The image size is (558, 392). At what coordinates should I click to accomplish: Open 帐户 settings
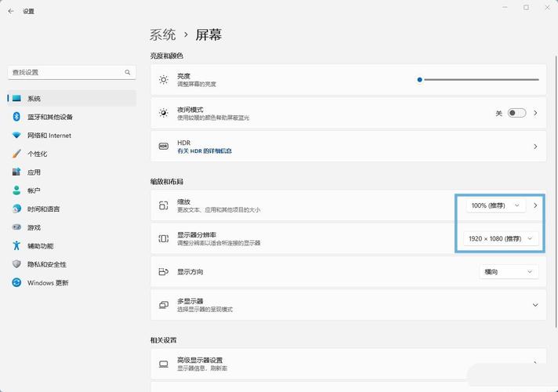click(x=72, y=191)
